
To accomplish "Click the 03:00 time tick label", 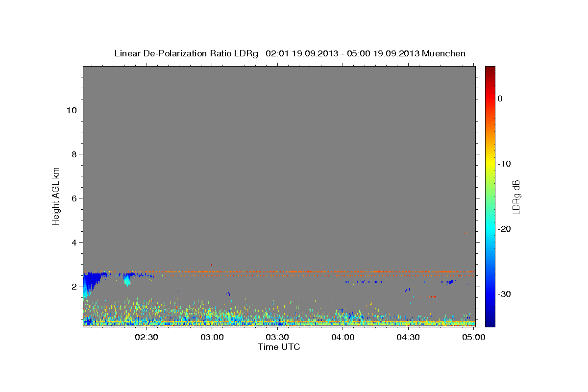I will point(212,337).
